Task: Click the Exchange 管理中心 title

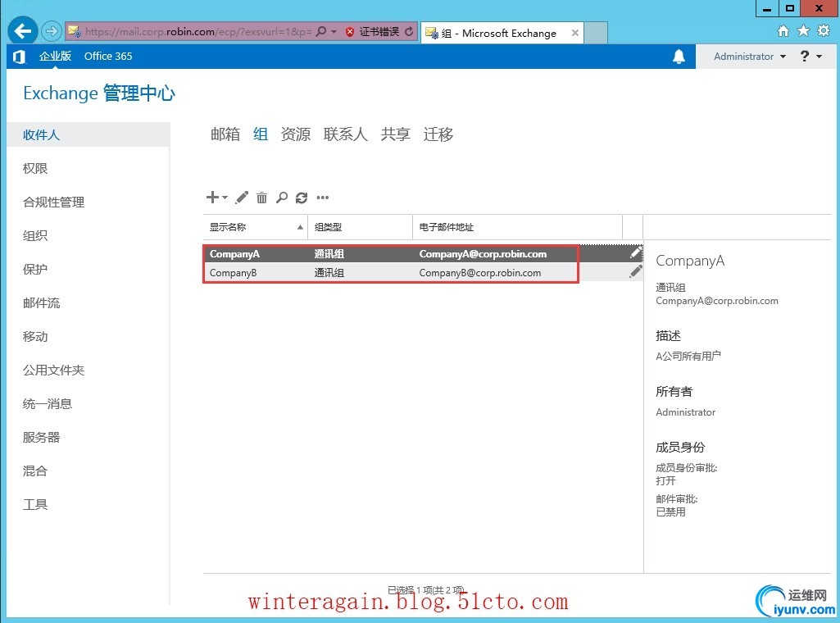Action: 99,93
